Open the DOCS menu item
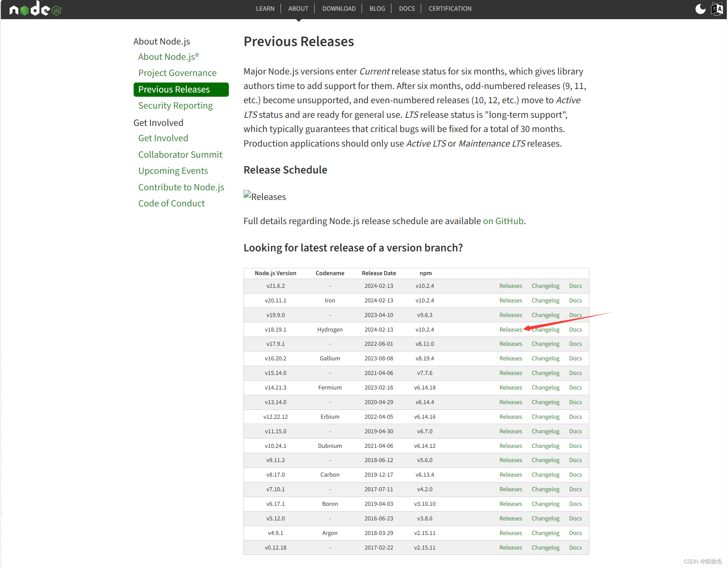The width and height of the screenshot is (728, 568). click(407, 8)
